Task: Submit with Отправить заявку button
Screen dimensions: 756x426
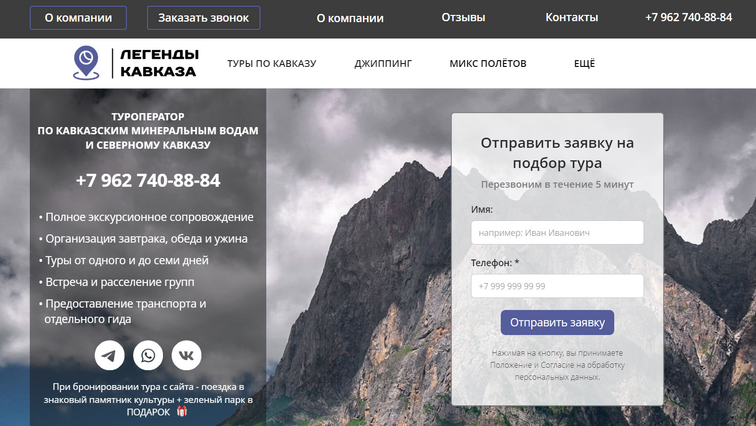Action: (557, 322)
